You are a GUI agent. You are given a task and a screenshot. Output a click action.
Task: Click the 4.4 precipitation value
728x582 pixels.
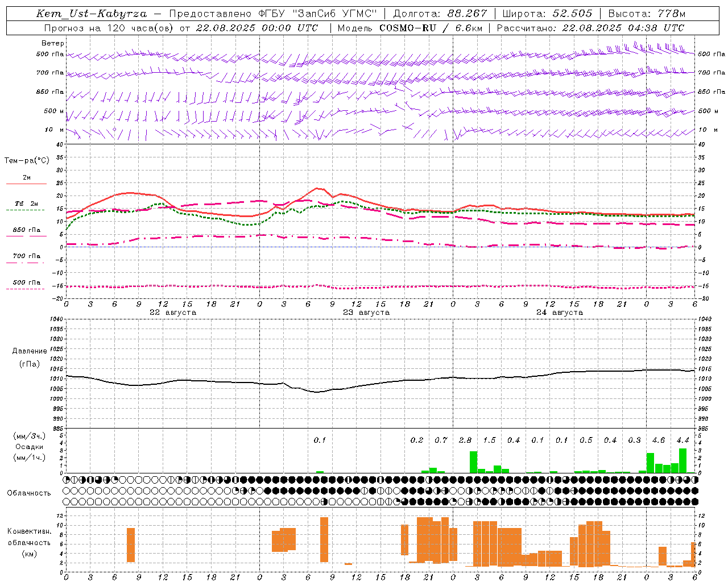[682, 440]
